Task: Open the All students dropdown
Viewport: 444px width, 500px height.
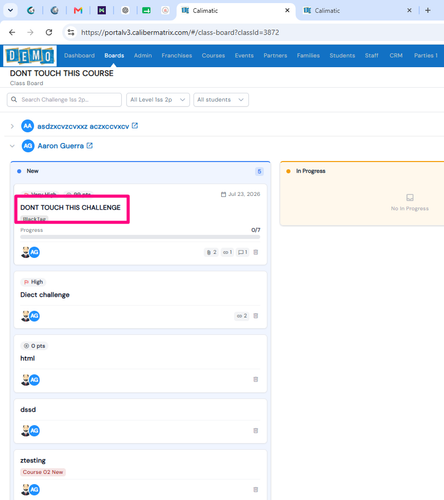Action: point(221,100)
